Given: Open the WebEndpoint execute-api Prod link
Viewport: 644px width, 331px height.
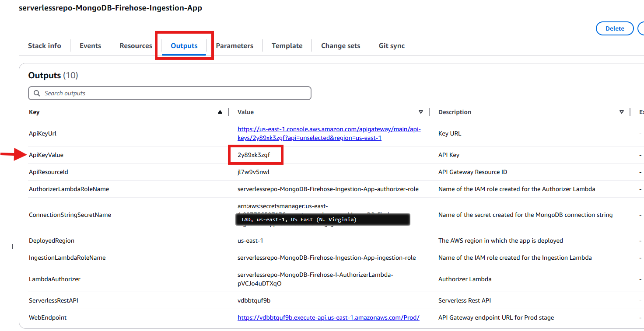Looking at the screenshot, I should (329, 317).
